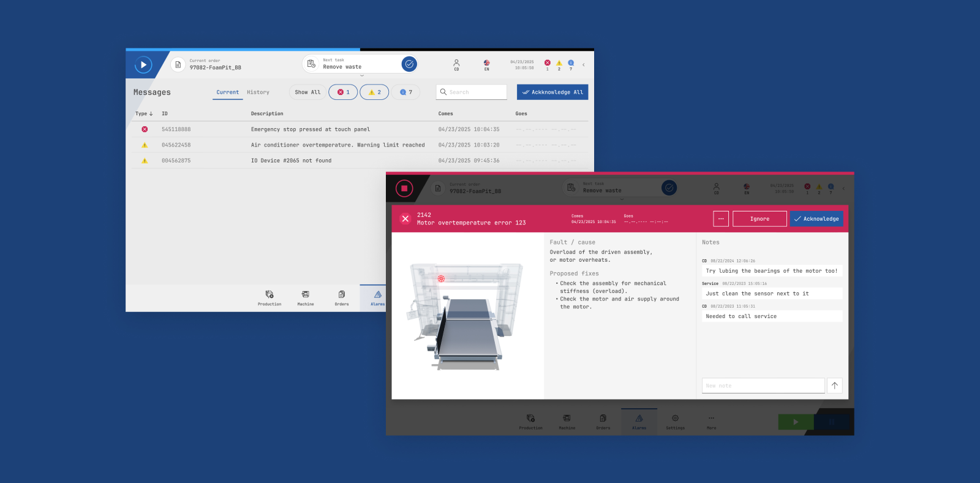This screenshot has width=980, height=483.
Task: Expand the chevron below the Next task box
Action: (361, 76)
